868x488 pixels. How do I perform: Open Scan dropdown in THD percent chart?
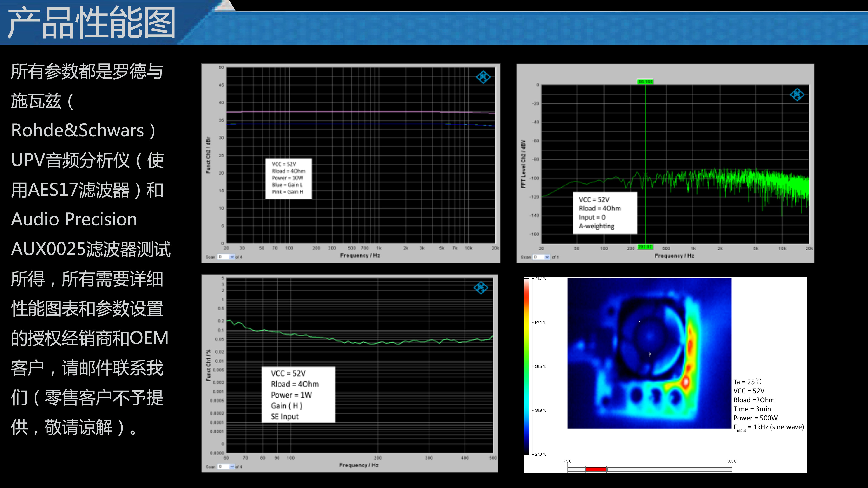pyautogui.click(x=232, y=467)
